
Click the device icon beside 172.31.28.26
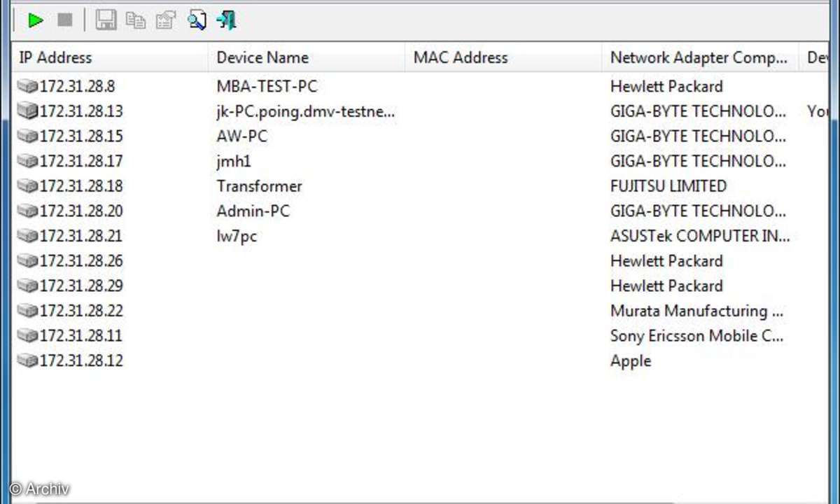point(28,260)
